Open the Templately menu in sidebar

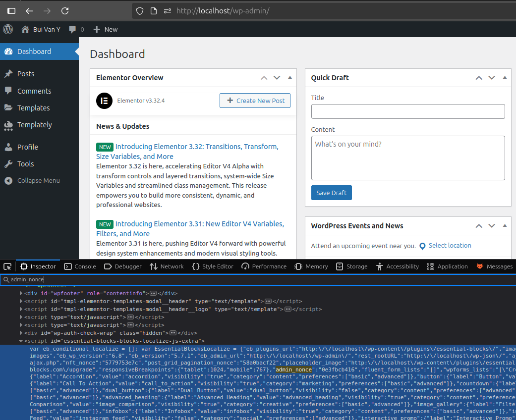pos(34,125)
